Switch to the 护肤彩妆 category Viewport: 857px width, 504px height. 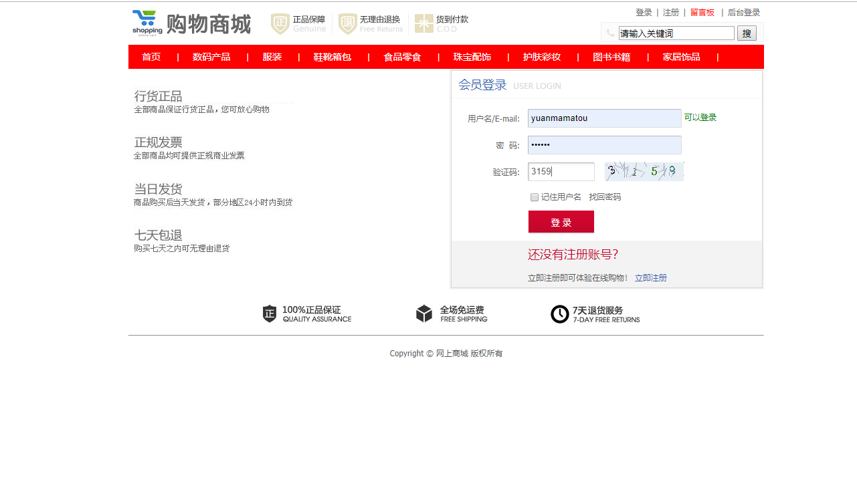point(543,57)
